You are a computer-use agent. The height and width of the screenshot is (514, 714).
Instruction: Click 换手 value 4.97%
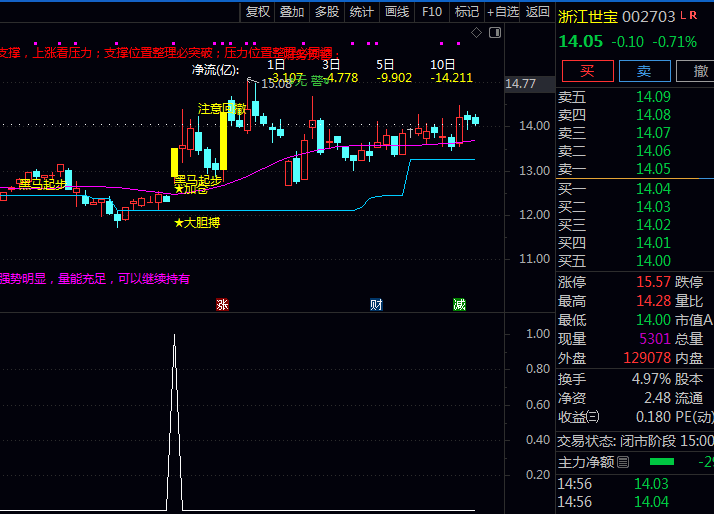point(651,379)
